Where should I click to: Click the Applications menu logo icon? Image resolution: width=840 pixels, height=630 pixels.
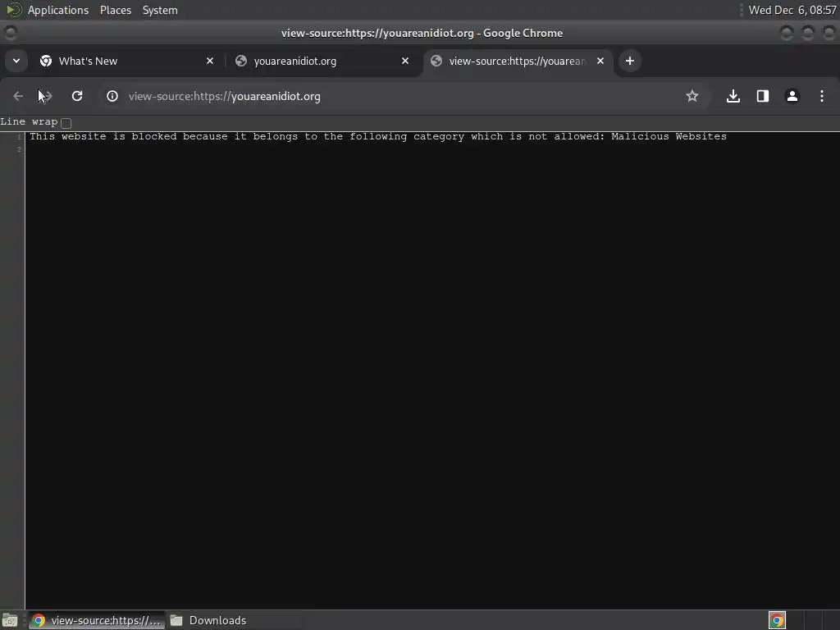(x=13, y=10)
